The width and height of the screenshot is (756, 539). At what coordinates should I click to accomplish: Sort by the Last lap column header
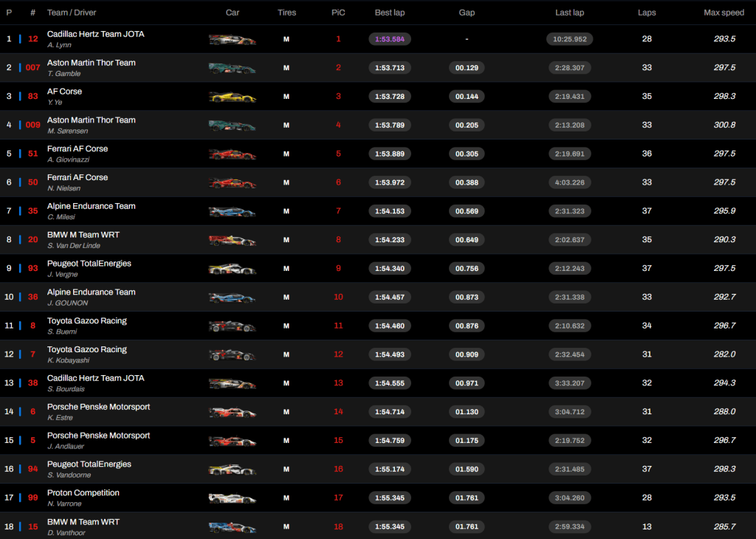point(569,13)
